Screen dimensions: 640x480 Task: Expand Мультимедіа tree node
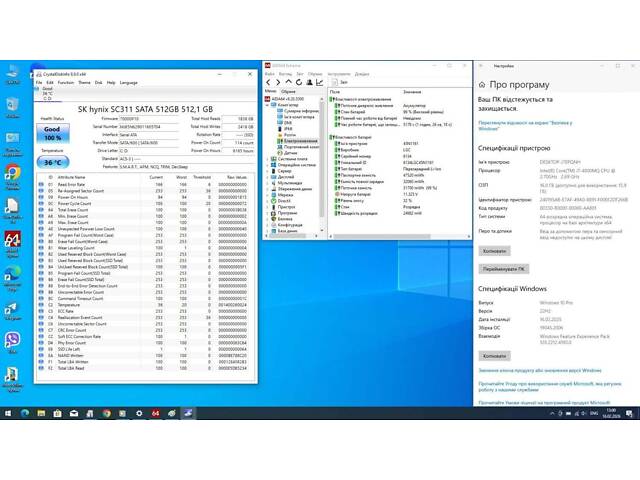point(267,183)
